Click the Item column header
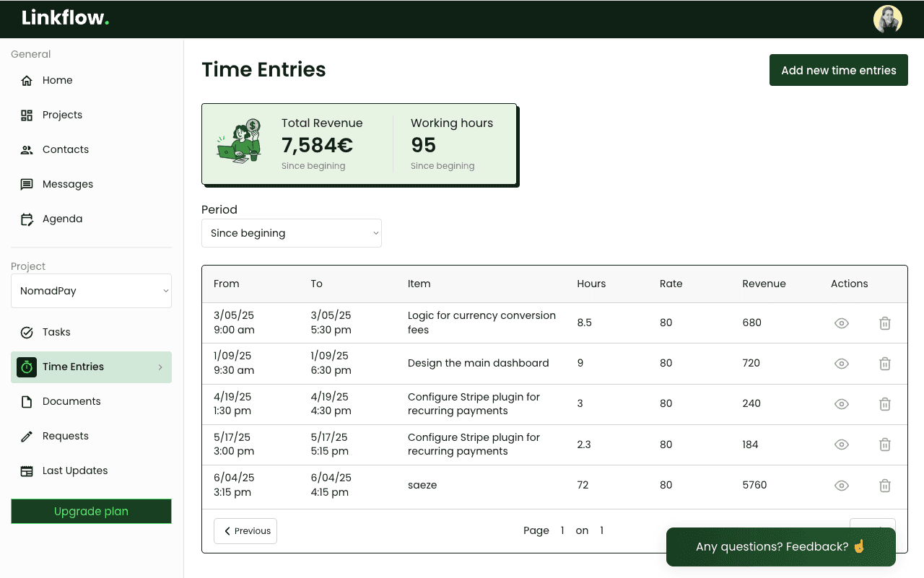 [x=419, y=284]
